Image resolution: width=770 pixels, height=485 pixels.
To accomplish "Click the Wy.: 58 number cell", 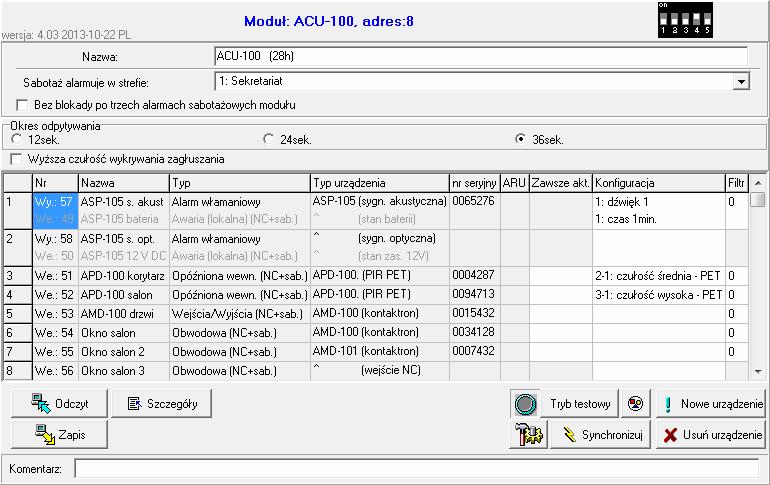I will (x=55, y=239).
